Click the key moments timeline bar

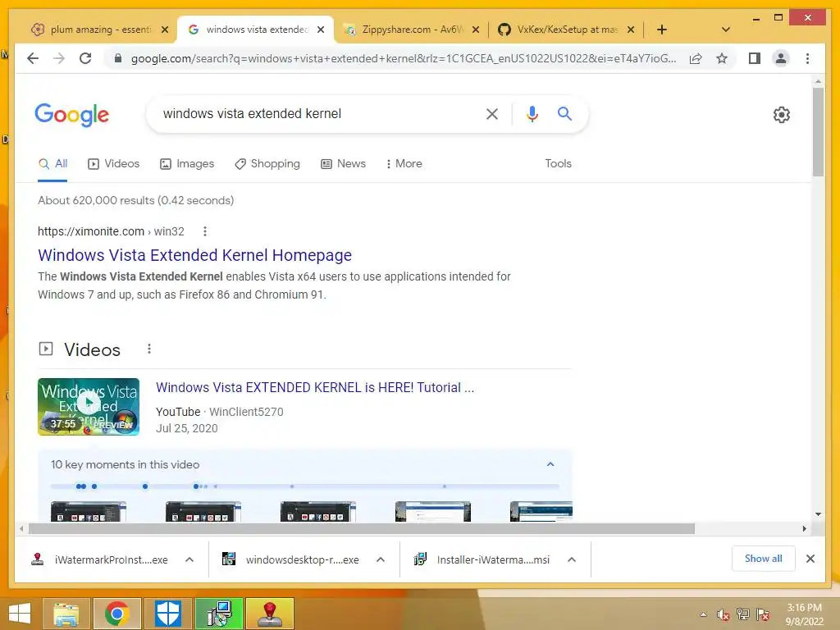coord(305,486)
